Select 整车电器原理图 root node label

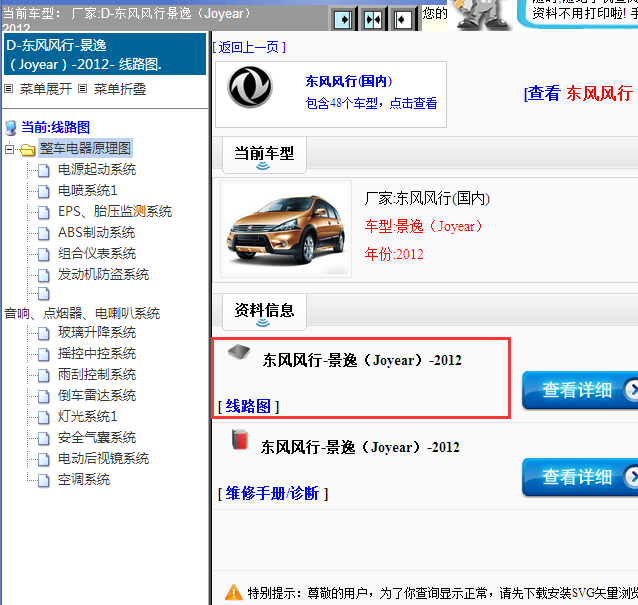(x=85, y=148)
